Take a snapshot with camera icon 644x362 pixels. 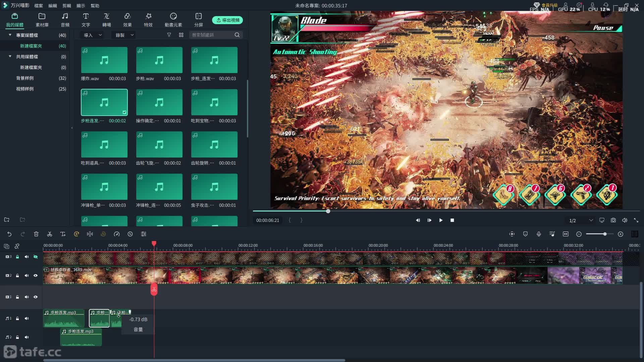coord(613,220)
